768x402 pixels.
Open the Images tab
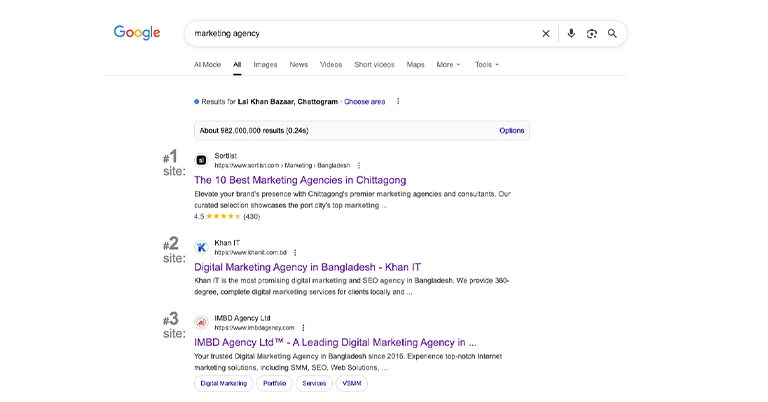tap(265, 65)
